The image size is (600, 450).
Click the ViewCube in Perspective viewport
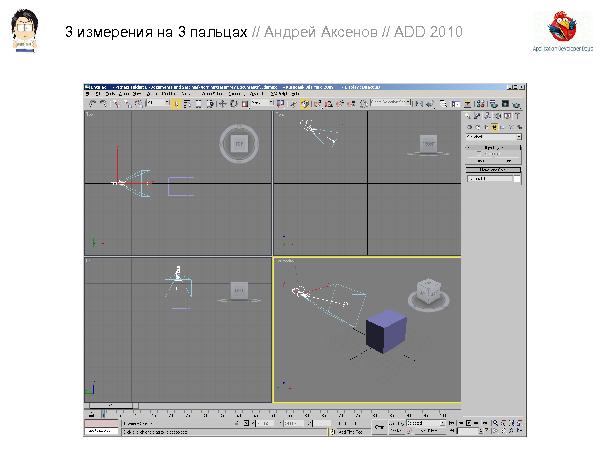pyautogui.click(x=429, y=293)
